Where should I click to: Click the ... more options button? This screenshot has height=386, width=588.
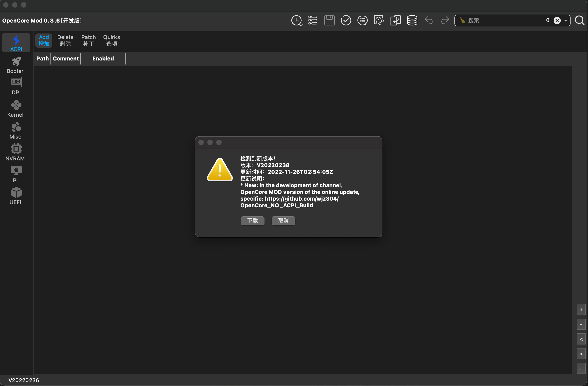[581, 368]
